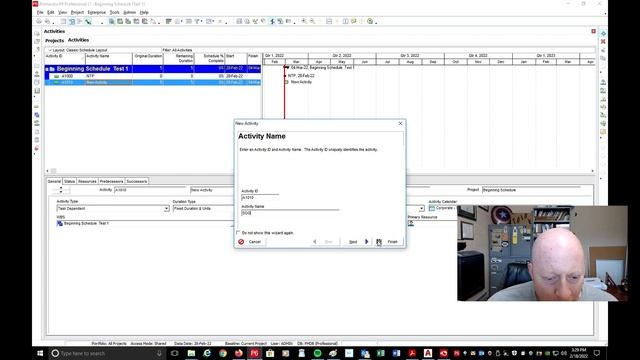Open the View menu
This screenshot has height=360, width=640.
(x=62, y=12)
